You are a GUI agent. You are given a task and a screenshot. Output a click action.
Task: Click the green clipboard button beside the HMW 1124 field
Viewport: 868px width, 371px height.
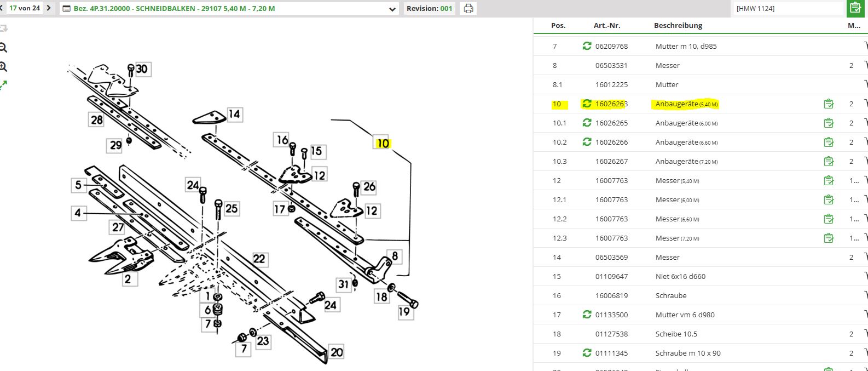(x=854, y=8)
